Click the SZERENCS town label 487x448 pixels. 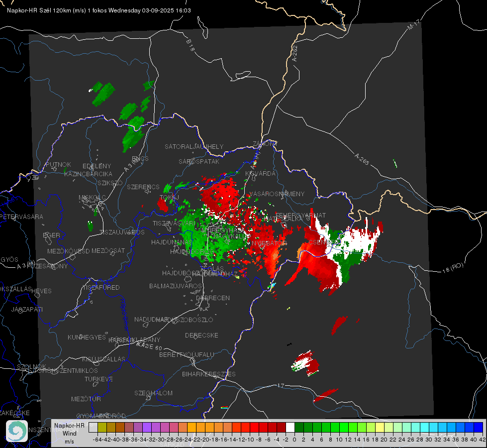coord(143,187)
